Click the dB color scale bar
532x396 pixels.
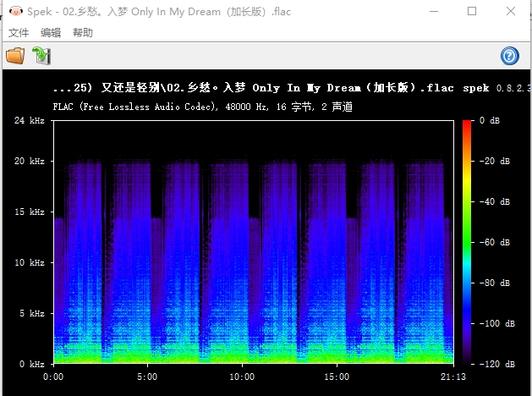(x=467, y=242)
